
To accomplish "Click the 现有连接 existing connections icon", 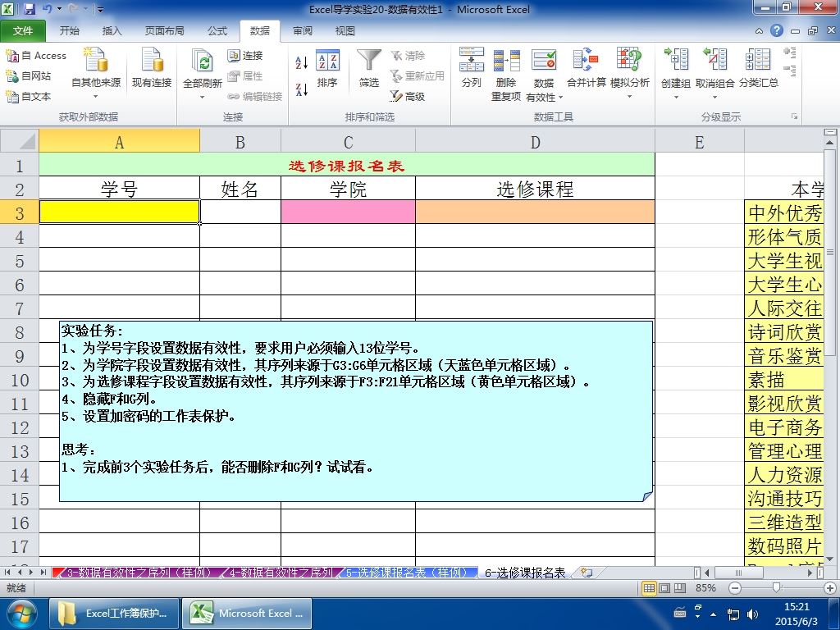I will (152, 59).
